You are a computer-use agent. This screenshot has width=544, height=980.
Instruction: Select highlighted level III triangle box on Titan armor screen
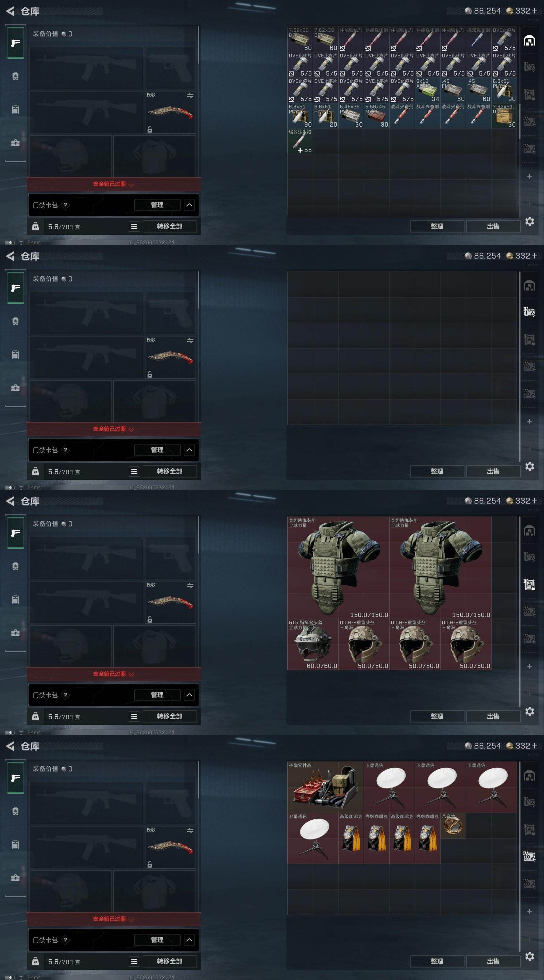(x=529, y=585)
